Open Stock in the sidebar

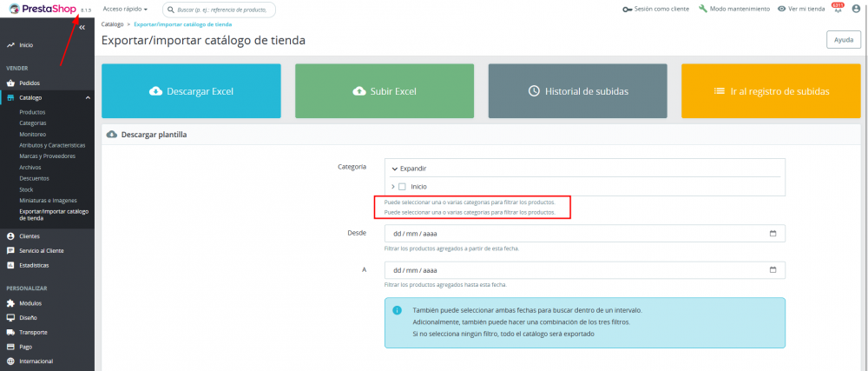point(26,189)
